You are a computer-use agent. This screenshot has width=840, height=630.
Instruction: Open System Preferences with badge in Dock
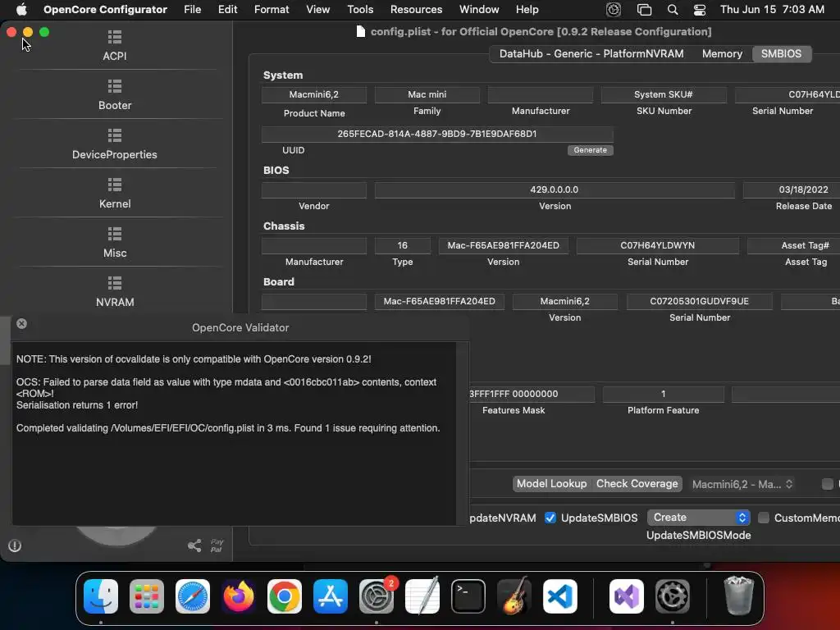(x=377, y=596)
